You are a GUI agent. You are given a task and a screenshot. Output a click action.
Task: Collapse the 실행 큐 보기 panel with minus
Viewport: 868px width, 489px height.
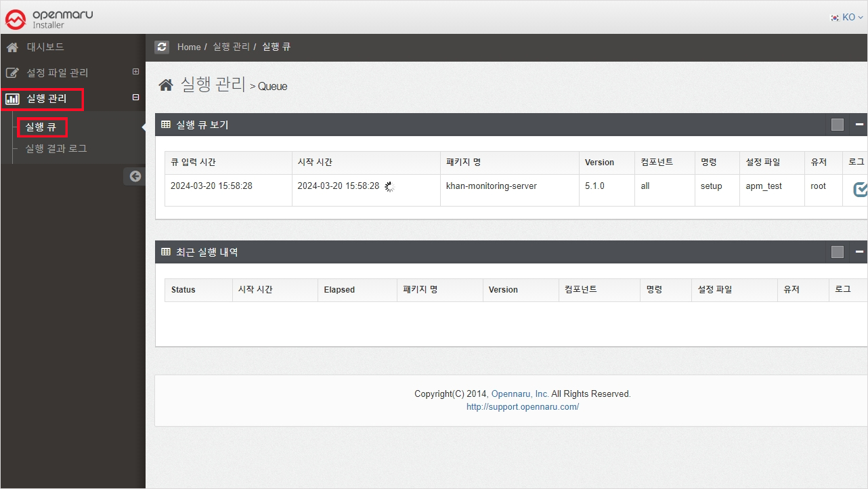859,125
